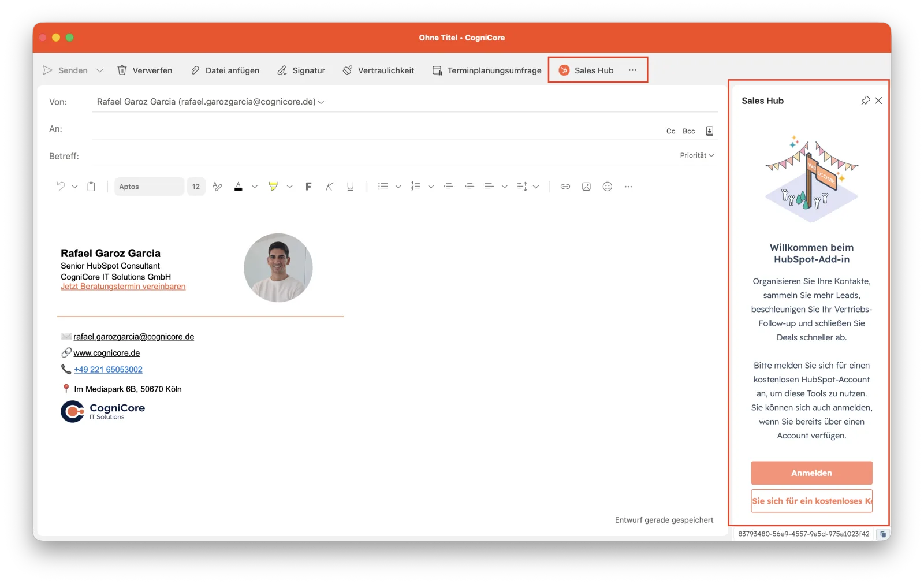Copy the session ID with the copy icon
The width and height of the screenshot is (924, 584).
(883, 534)
